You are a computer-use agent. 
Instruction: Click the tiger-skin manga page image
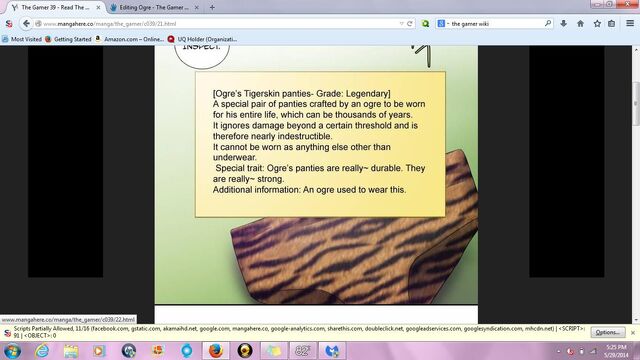(x=316, y=175)
